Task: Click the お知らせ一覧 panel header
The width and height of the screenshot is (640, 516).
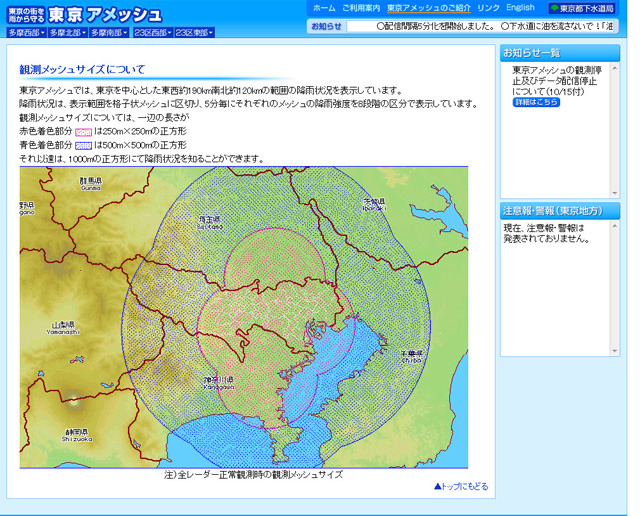Action: 560,53
